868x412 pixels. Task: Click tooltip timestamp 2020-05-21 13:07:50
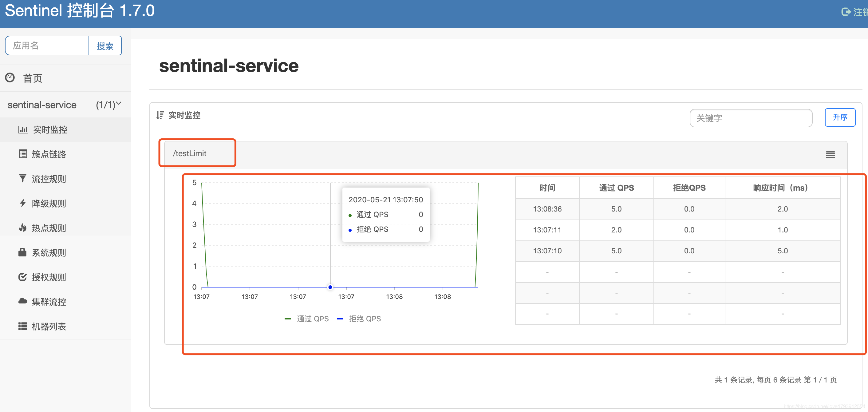386,200
